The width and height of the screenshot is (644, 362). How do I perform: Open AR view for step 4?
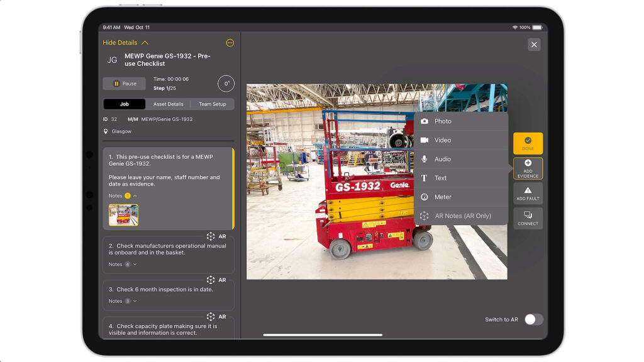coord(216,317)
